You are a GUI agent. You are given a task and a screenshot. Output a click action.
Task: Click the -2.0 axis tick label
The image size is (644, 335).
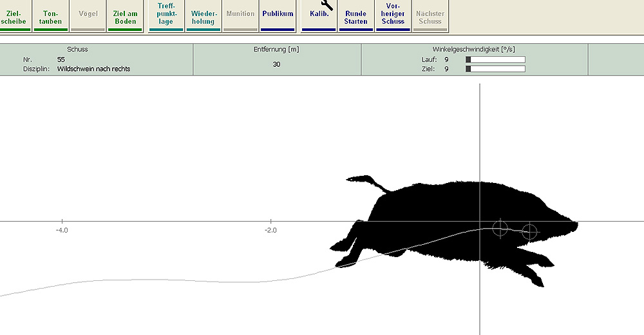270,230
